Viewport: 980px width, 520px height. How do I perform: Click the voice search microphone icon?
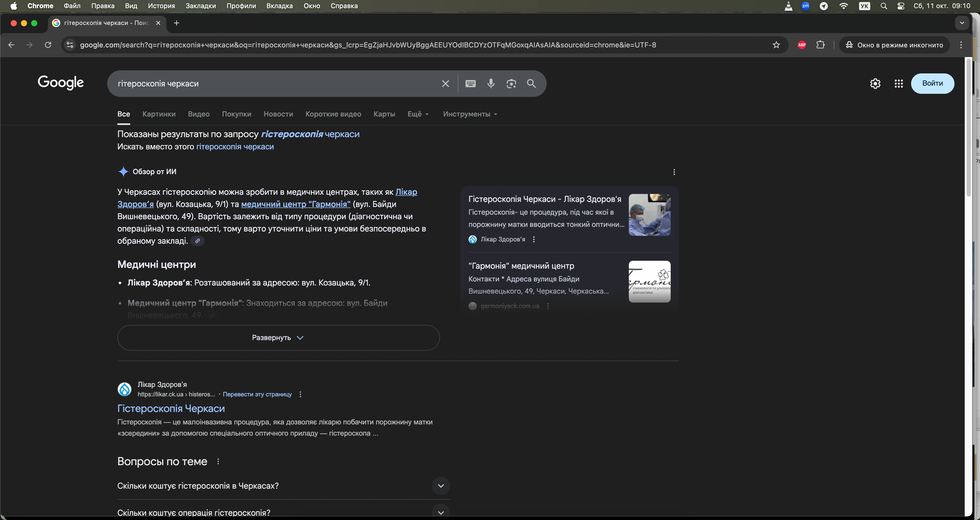(x=491, y=84)
